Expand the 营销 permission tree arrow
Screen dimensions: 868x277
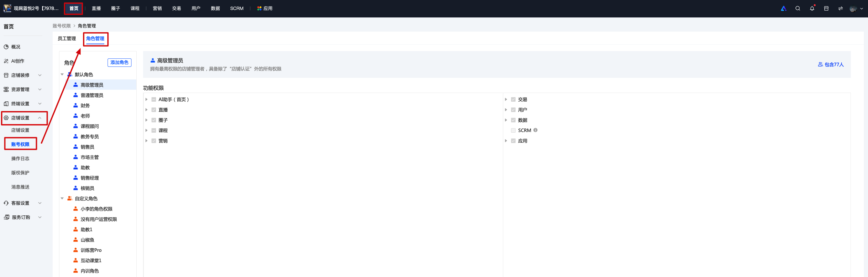click(x=146, y=141)
